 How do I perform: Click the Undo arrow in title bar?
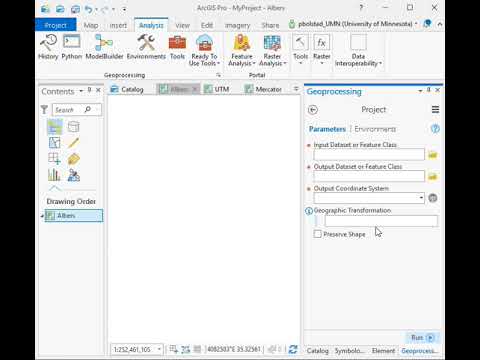(x=88, y=9)
